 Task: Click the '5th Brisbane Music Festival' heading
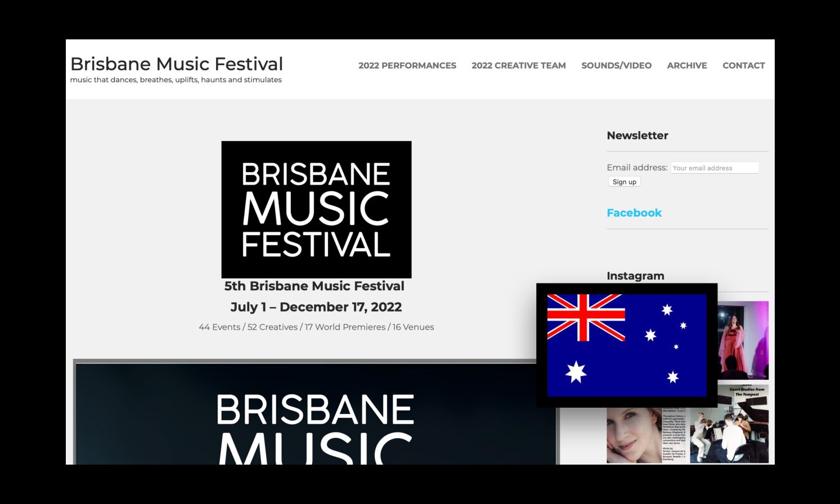[x=315, y=286]
